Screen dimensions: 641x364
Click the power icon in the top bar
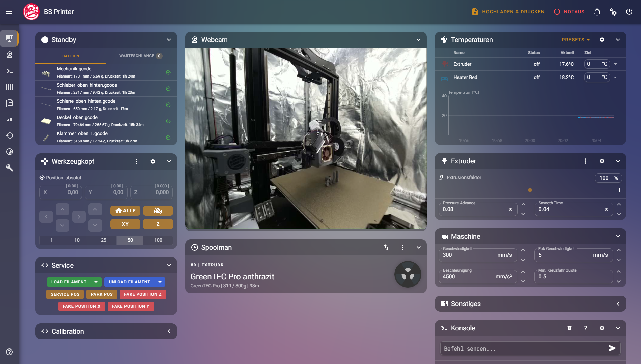click(x=629, y=12)
